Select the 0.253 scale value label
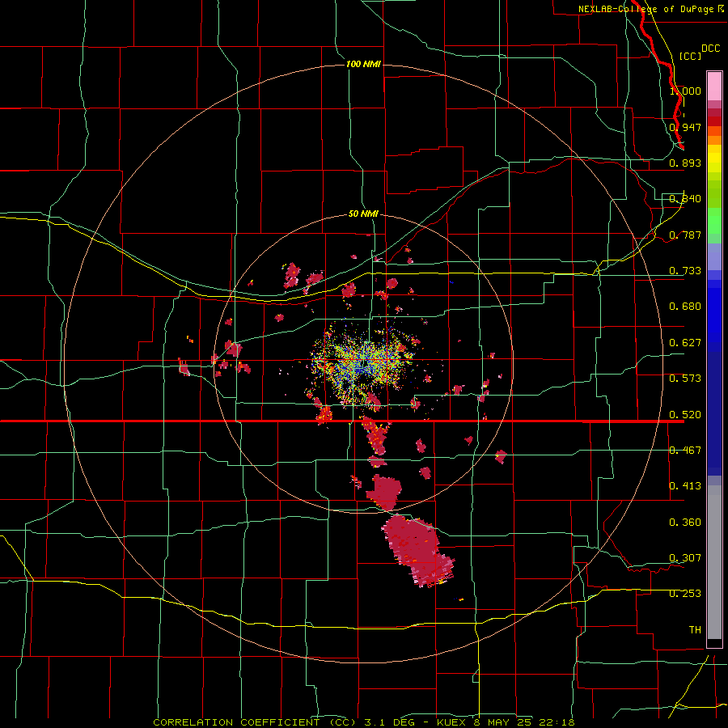The height and width of the screenshot is (728, 728). pyautogui.click(x=685, y=594)
